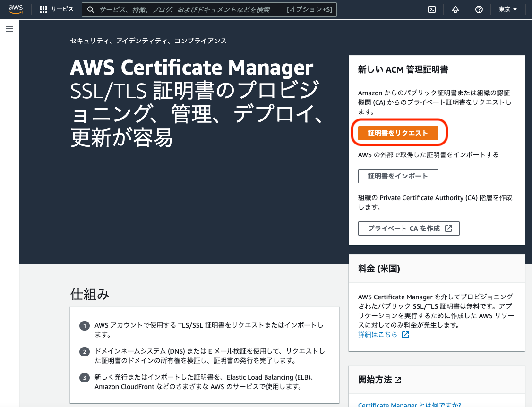Image resolution: width=532 pixels, height=407 pixels.
Task: Click the search magnifier icon
Action: (x=90, y=9)
